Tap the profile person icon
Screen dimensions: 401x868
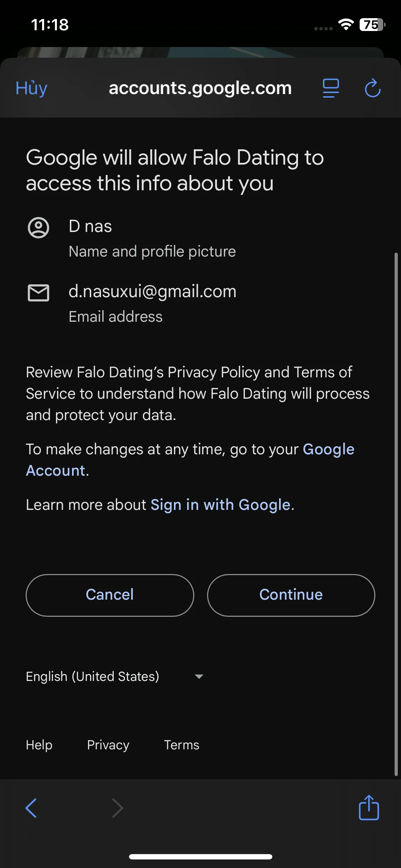click(x=38, y=227)
